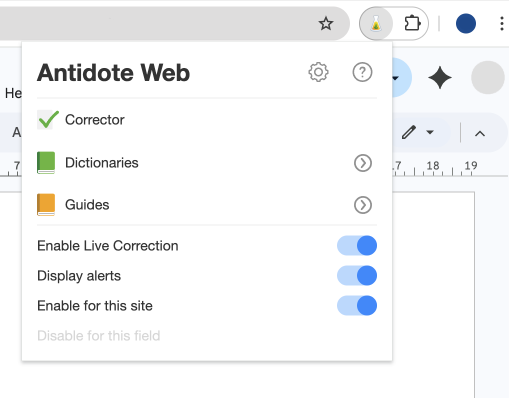
Task: Open the Chrome profile avatar
Action: pos(466,24)
